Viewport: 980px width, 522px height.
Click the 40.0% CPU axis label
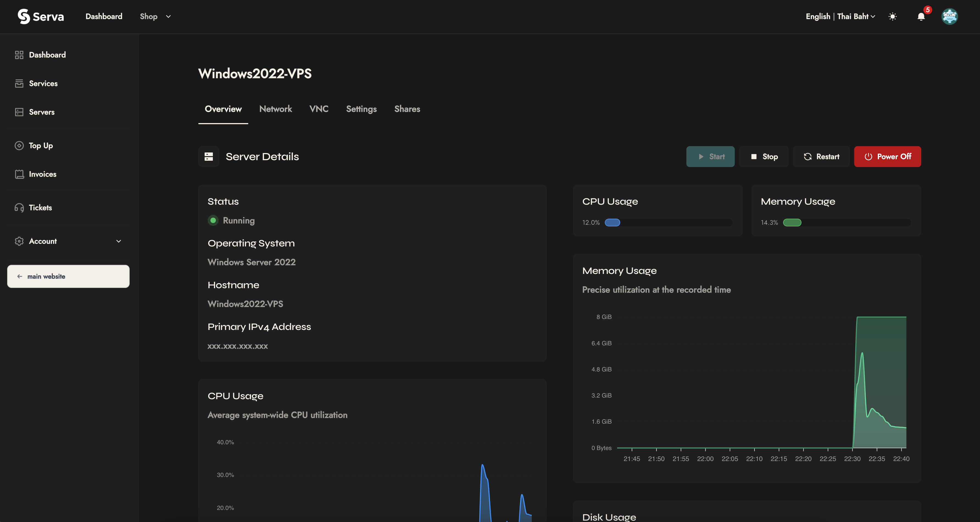[x=225, y=442]
